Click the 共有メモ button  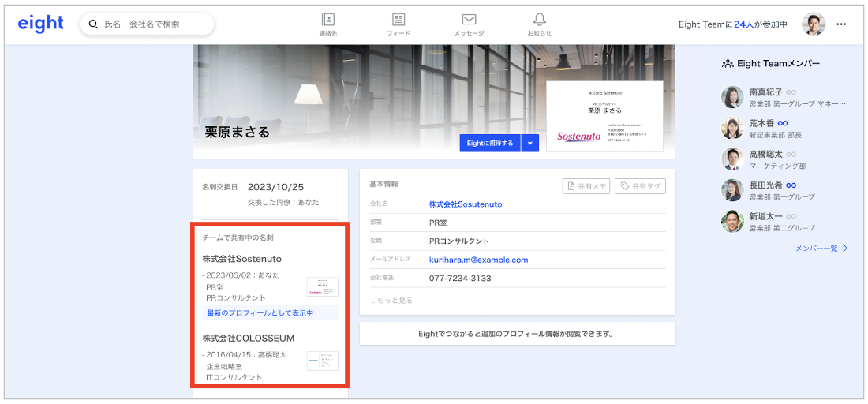(x=586, y=186)
